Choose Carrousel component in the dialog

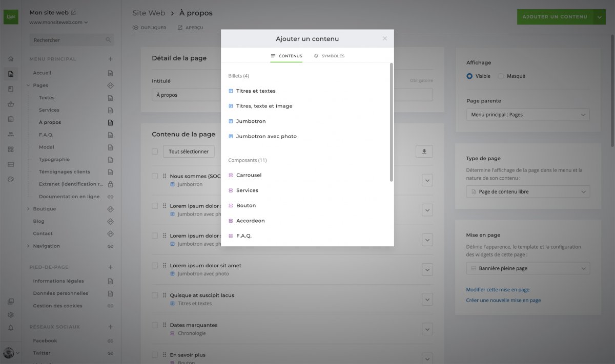249,175
